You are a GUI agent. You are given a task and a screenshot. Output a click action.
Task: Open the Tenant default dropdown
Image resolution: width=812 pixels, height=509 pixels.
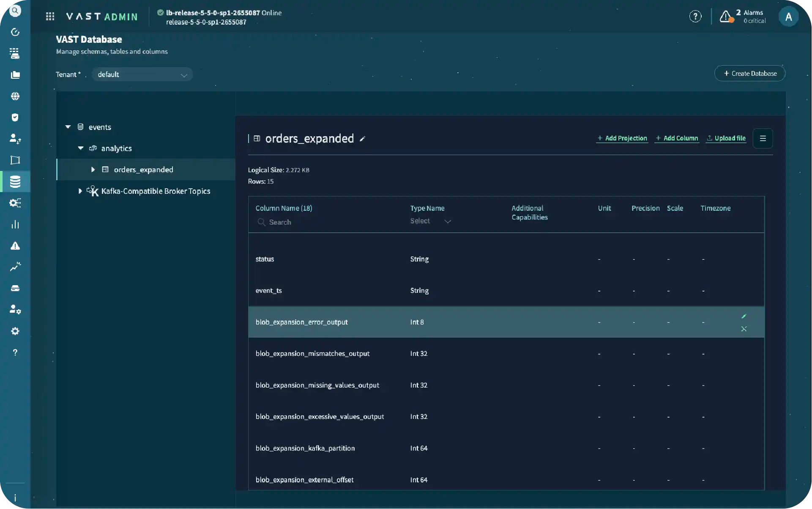click(142, 74)
